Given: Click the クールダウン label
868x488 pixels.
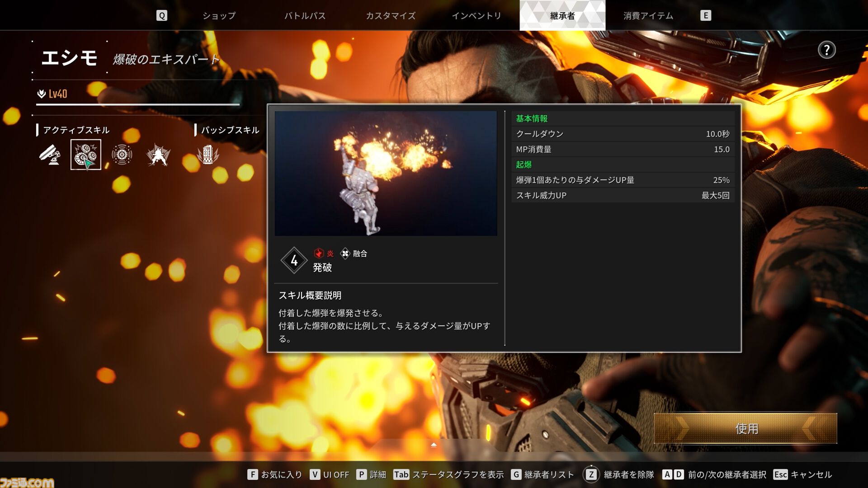Looking at the screenshot, I should [540, 134].
